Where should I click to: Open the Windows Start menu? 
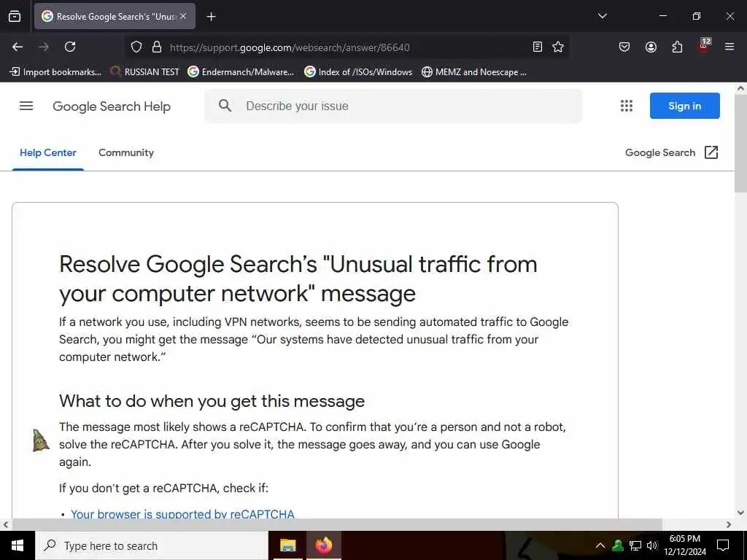pyautogui.click(x=18, y=545)
